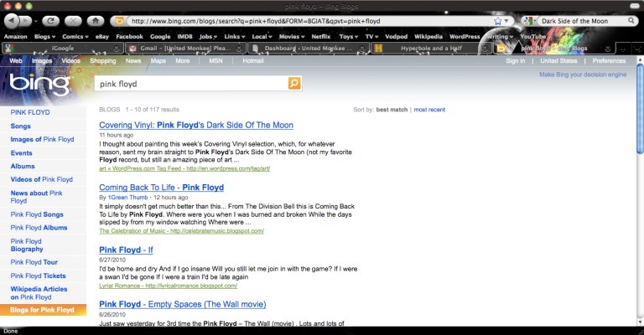
Task: Click the Bing search magnifier button
Action: pyautogui.click(x=293, y=84)
